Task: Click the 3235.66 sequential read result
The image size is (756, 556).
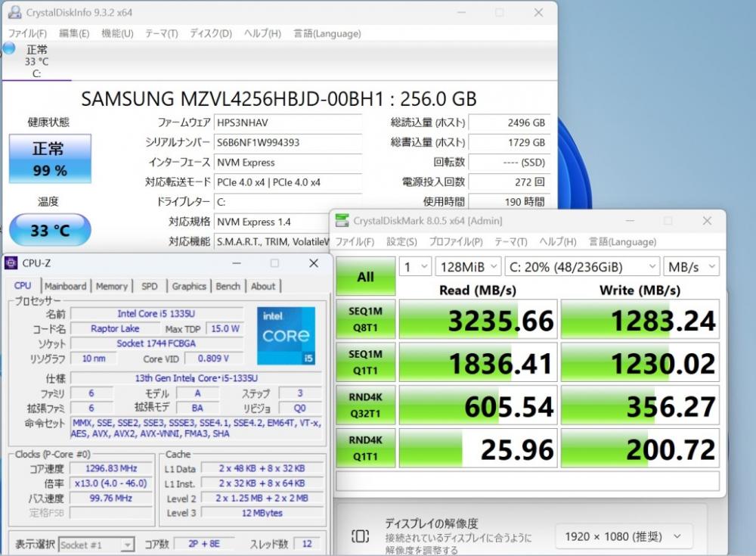Action: point(479,319)
